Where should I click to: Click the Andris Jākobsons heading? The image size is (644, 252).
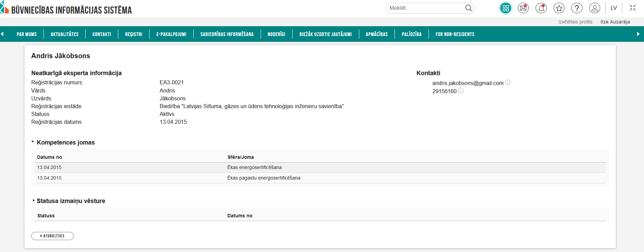click(x=60, y=56)
